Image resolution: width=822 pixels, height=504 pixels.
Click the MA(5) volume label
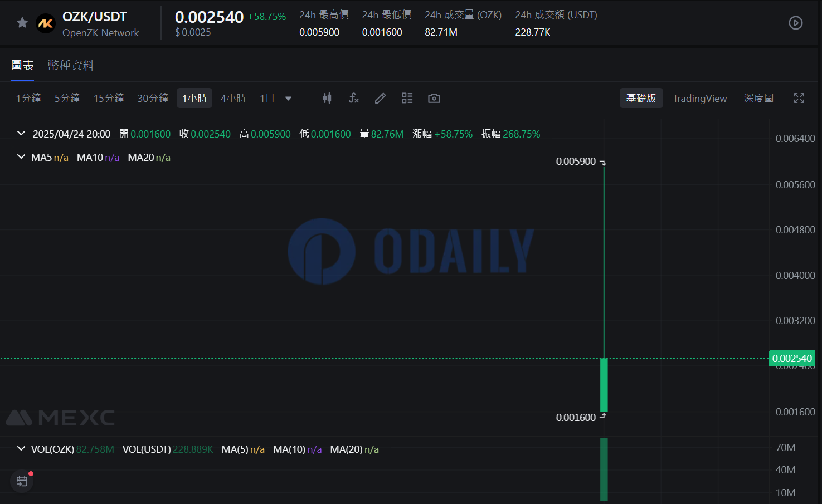coord(243,449)
